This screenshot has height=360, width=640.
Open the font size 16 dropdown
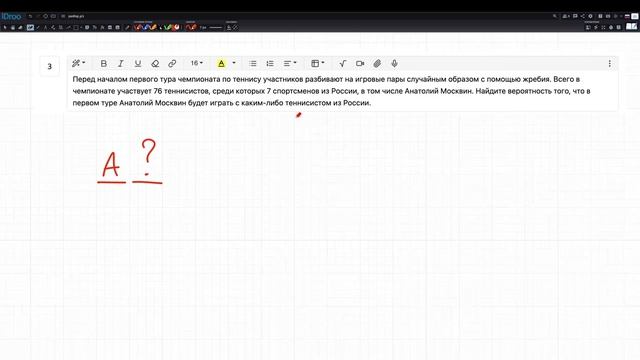[x=196, y=63]
